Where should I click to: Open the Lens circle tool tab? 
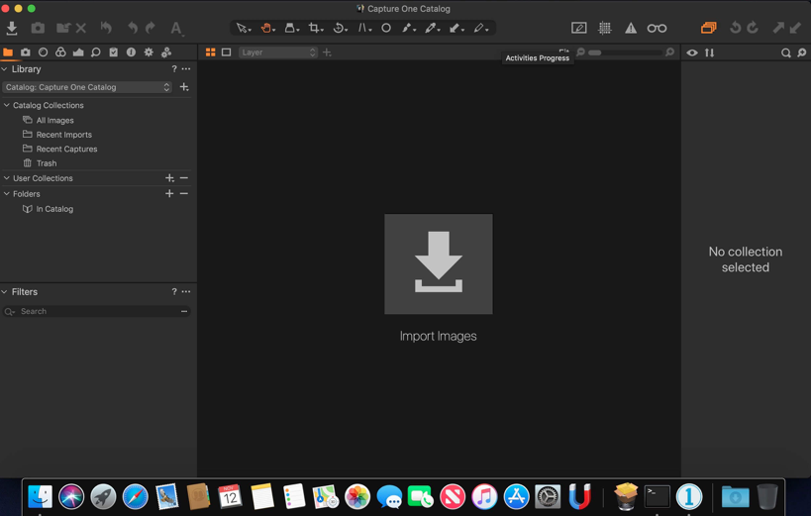(x=43, y=52)
